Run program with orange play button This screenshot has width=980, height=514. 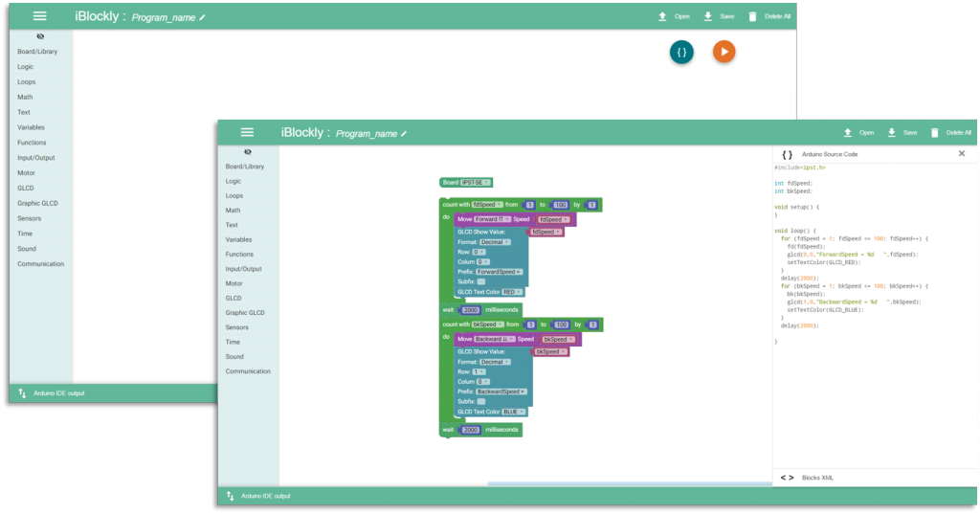point(724,52)
